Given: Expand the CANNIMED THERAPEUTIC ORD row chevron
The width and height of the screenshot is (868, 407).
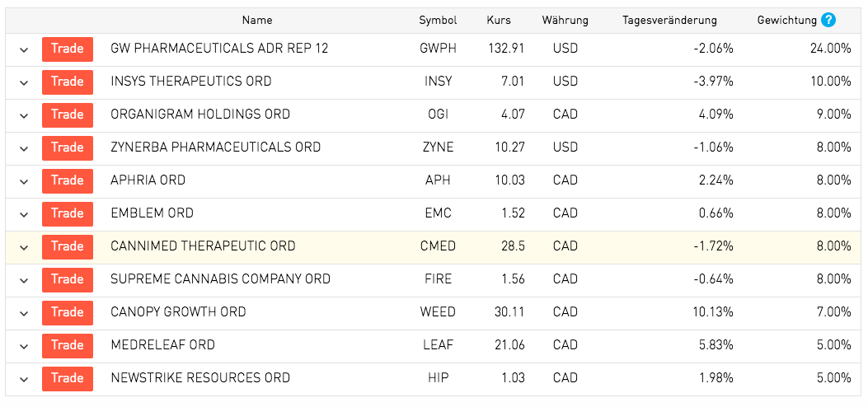Looking at the screenshot, I should click(x=24, y=248).
